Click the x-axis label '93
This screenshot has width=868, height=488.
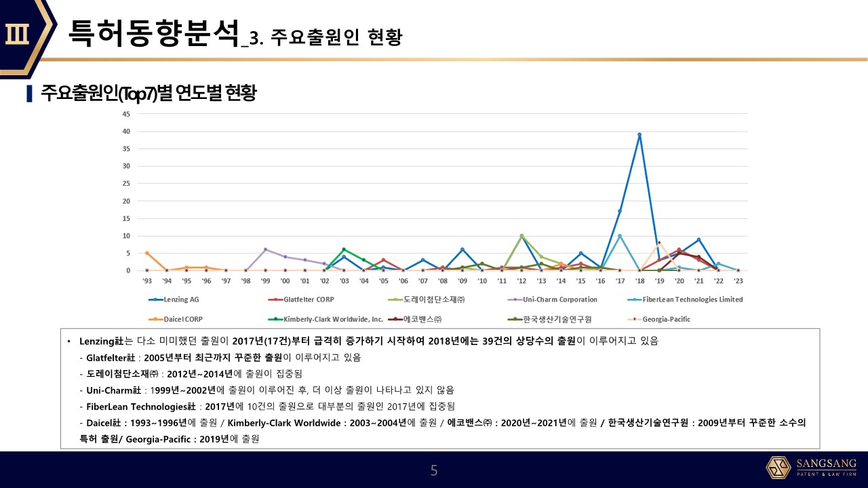coord(146,280)
